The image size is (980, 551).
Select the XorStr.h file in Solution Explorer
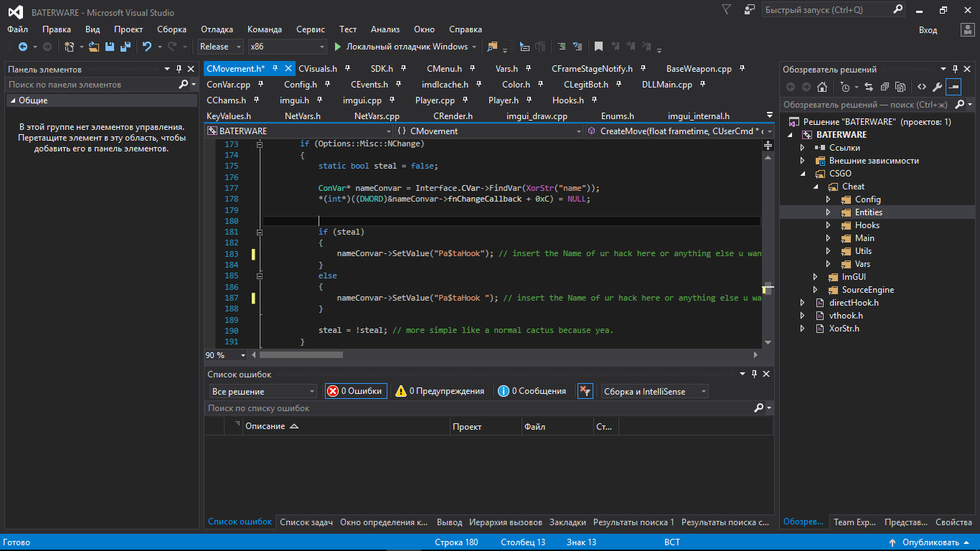844,329
